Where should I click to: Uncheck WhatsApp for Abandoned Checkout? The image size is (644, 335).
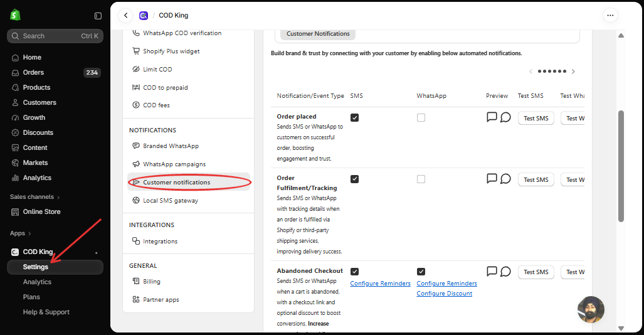coord(421,272)
